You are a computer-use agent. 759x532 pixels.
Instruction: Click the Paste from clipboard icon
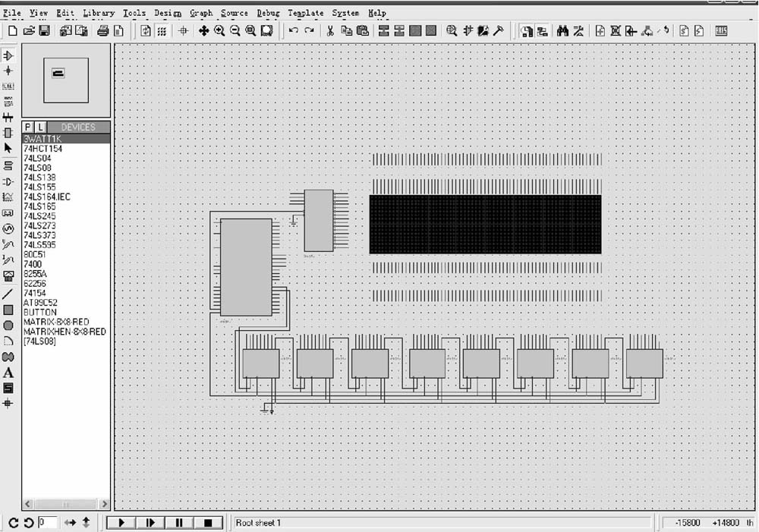point(362,31)
